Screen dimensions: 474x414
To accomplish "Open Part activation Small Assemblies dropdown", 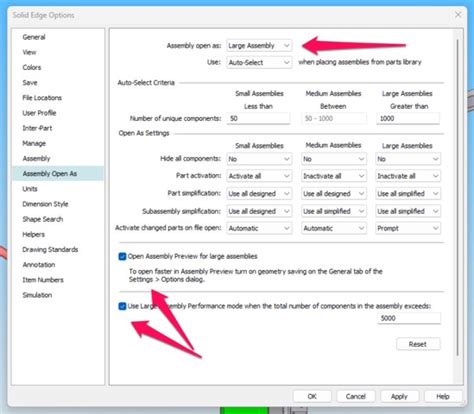I will [x=259, y=176].
